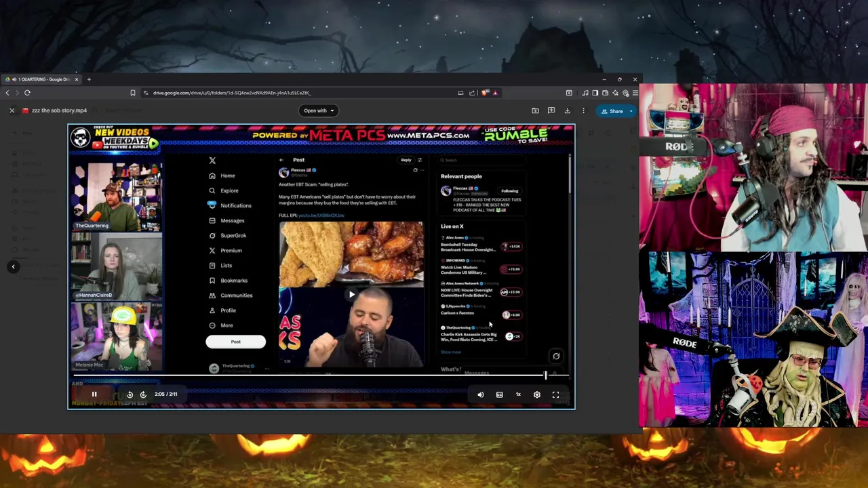
Task: Click the Brave Shields lion icon
Action: 485,93
